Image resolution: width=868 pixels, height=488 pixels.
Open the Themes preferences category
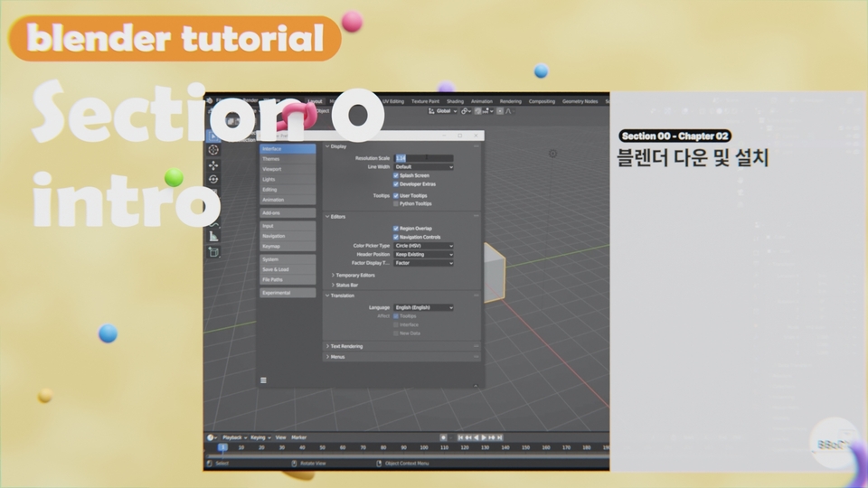click(288, 159)
